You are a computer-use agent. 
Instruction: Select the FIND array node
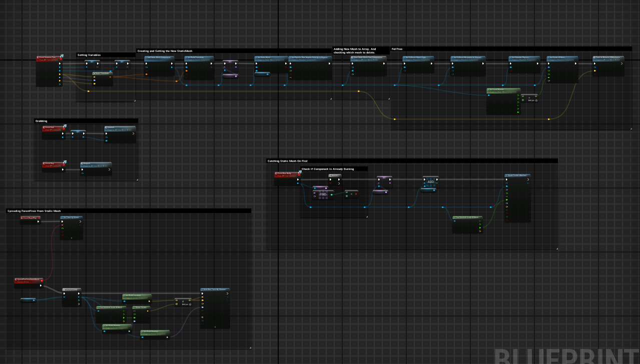tap(323, 193)
